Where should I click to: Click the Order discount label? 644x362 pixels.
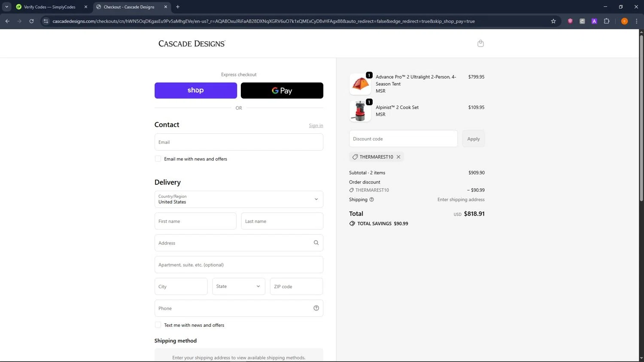(x=365, y=182)
